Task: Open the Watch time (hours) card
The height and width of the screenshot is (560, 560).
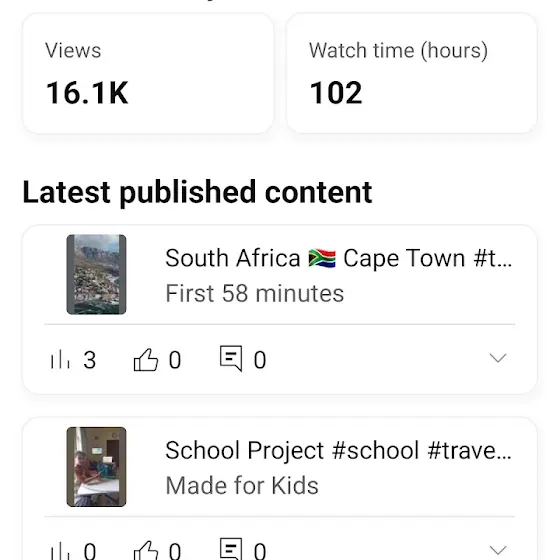Action: tap(411, 73)
